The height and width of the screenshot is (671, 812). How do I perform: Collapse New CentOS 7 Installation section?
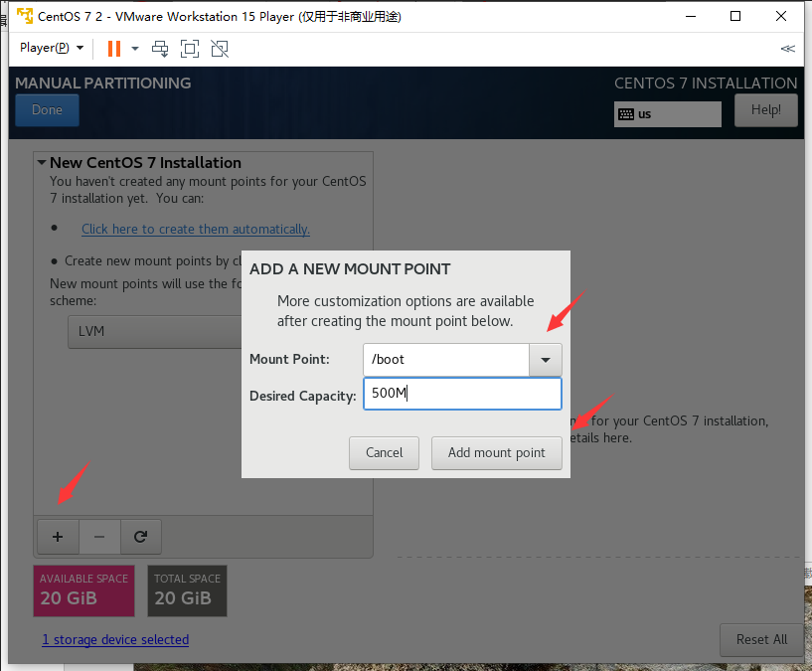coord(42,162)
